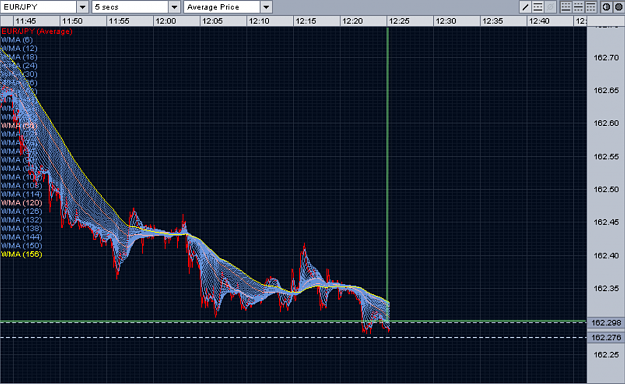This screenshot has width=625, height=384.
Task: Select the WMA (150) legend entry
Action: 22,246
